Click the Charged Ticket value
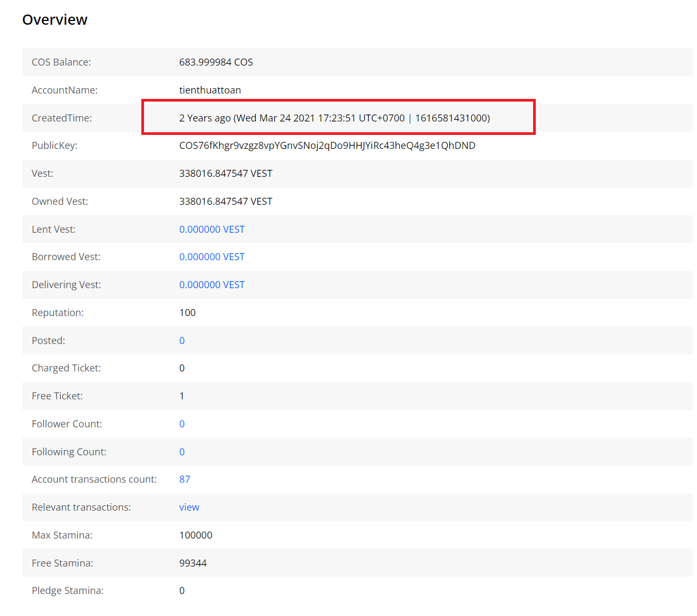 [x=182, y=368]
